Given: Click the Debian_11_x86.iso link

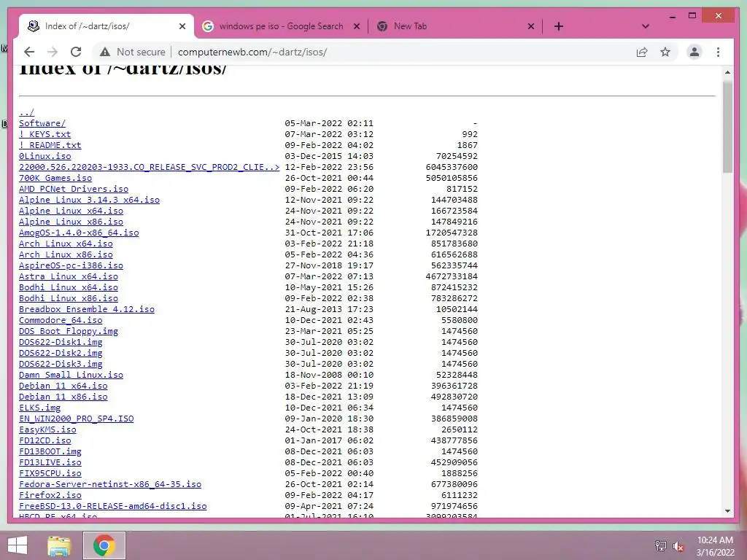Looking at the screenshot, I should [x=63, y=397].
